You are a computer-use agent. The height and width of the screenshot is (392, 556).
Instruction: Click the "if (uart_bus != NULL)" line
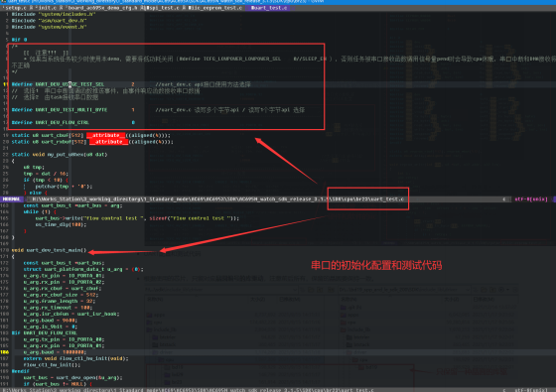pos(58,384)
